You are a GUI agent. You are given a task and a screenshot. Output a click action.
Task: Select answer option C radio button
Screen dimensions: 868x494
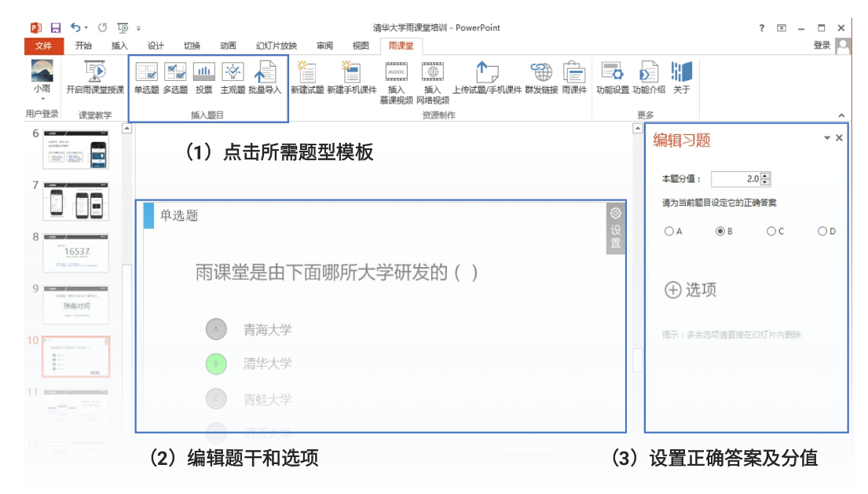(x=771, y=231)
